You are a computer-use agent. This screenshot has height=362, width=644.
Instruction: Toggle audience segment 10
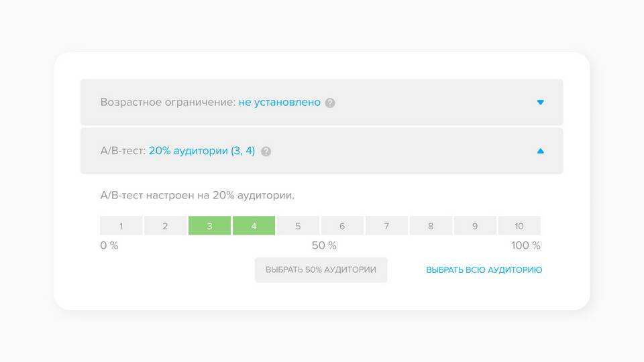(519, 226)
